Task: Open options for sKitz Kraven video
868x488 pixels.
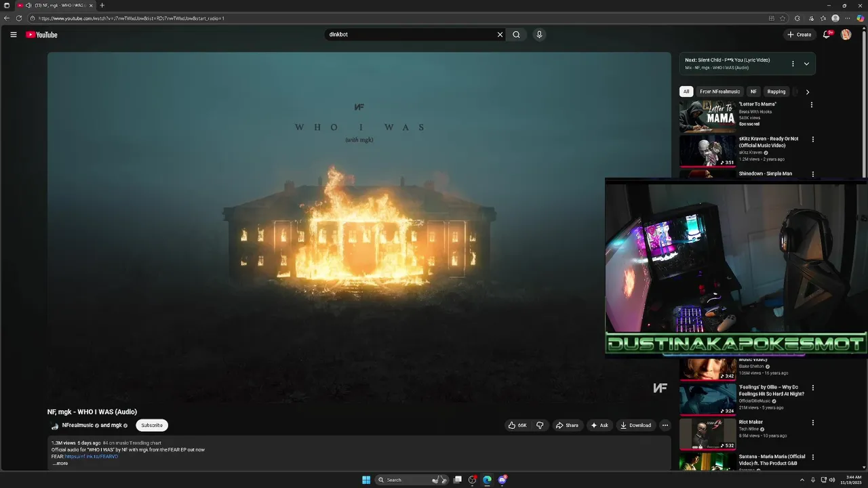Action: [813, 140]
